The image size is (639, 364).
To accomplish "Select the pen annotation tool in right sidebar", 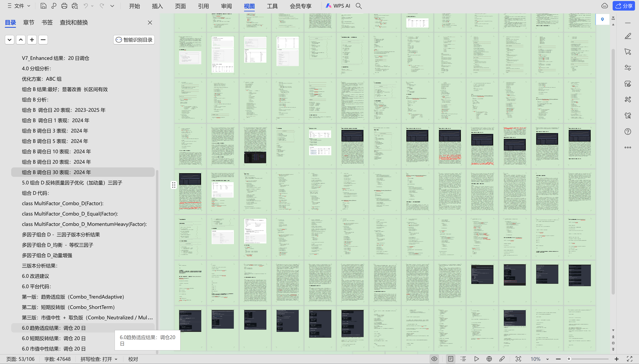I will 628,36.
